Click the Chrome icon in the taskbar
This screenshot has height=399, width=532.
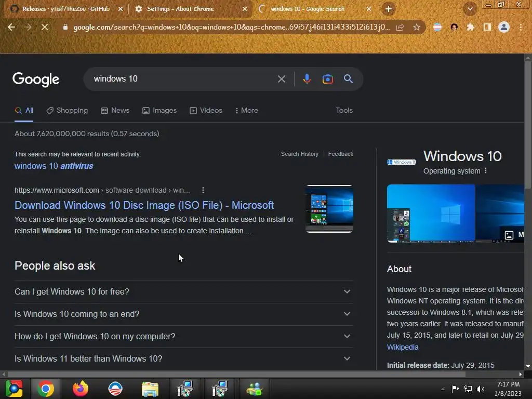pos(46,389)
